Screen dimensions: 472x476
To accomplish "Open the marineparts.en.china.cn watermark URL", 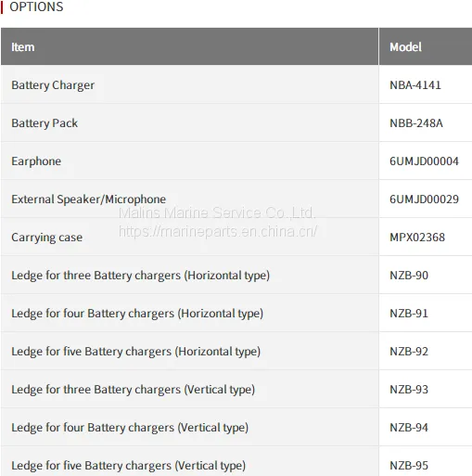I will tap(218, 231).
